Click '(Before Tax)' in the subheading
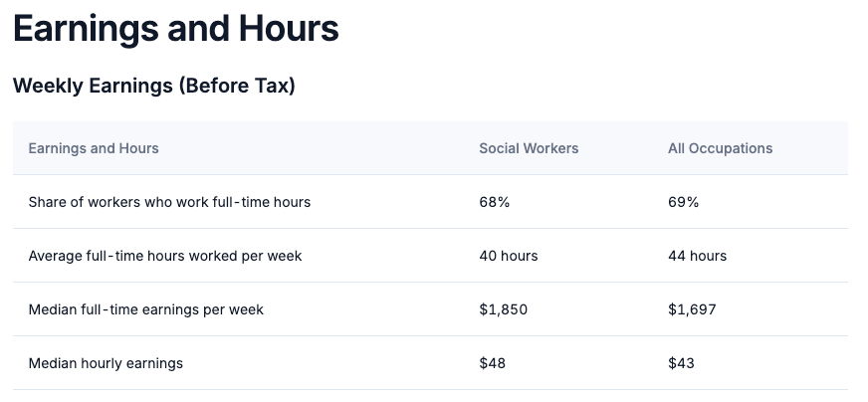This screenshot has width=868, height=402. [x=237, y=87]
